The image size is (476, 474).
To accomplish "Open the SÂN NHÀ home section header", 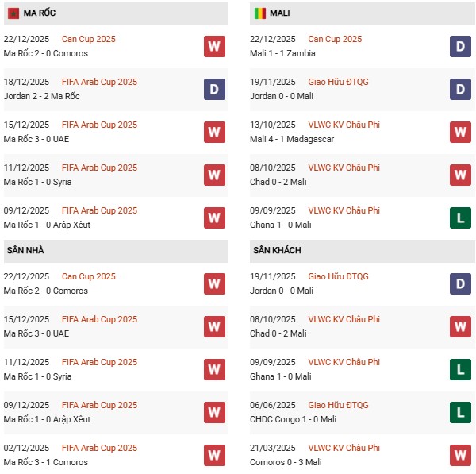I will tap(25, 250).
